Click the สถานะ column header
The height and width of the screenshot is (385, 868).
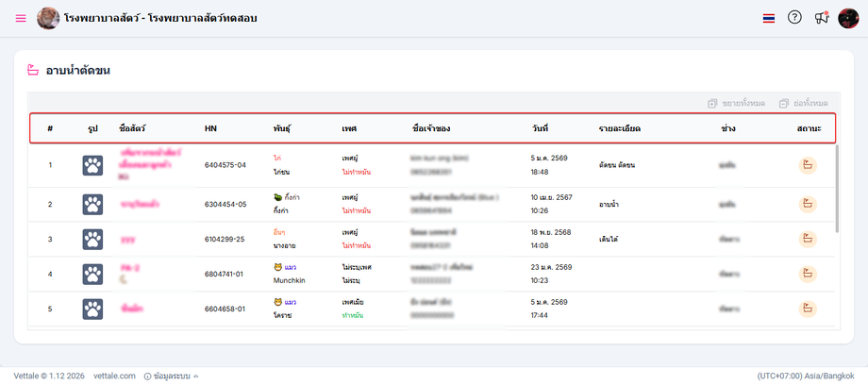click(x=809, y=127)
